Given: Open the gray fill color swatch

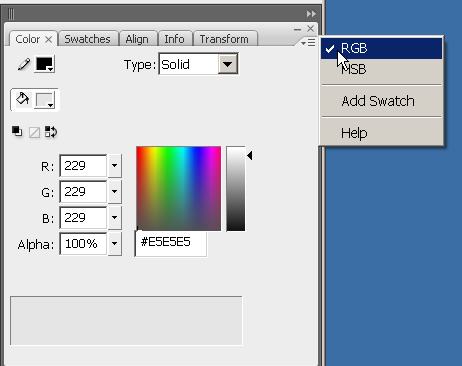Looking at the screenshot, I should pos(45,100).
